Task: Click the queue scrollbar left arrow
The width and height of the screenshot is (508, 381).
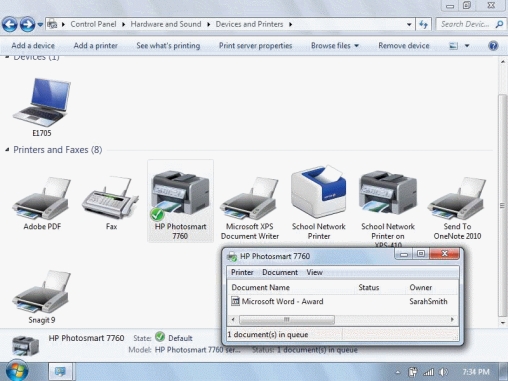Action: (233, 320)
